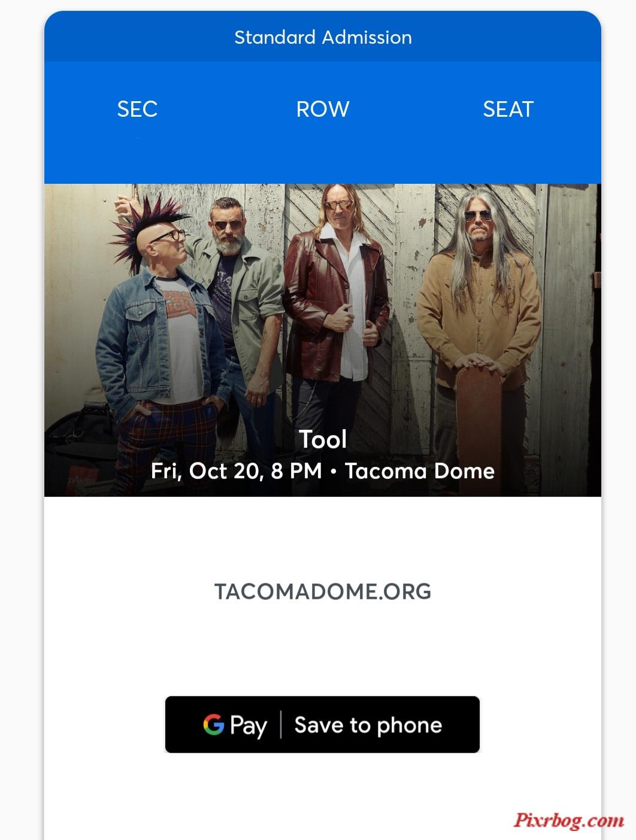
Task: Tap the SEAT label
Action: click(x=508, y=109)
